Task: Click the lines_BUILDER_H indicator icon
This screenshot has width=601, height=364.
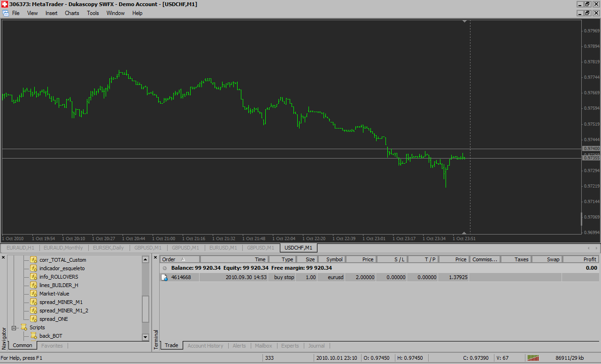Action: 33,285
